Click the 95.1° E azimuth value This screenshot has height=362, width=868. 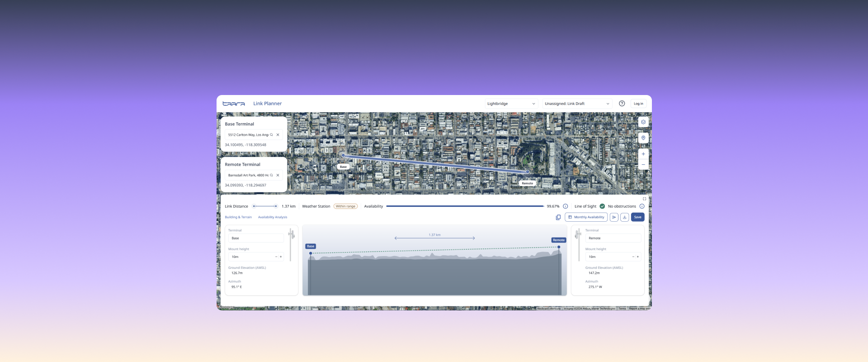236,287
